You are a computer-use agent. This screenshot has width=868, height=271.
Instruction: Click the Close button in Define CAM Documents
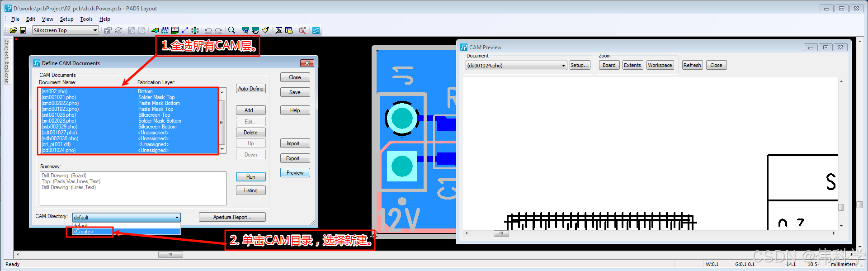pyautogui.click(x=295, y=77)
